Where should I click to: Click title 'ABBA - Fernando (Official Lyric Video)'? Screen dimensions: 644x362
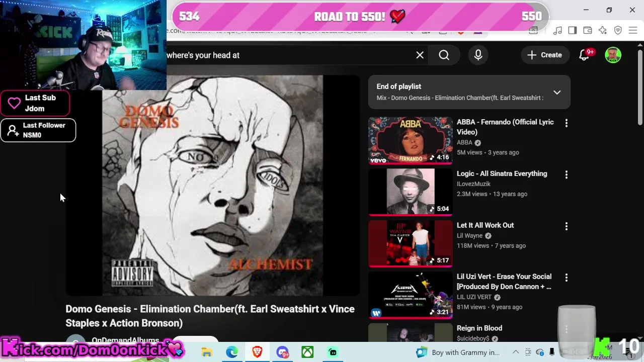coord(505,127)
